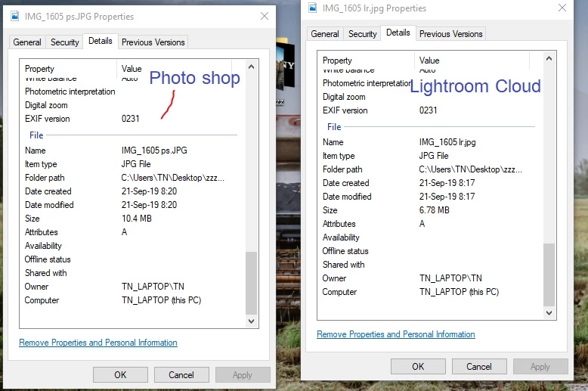
Task: Click Remove Properties link in lr.jpg dialog
Action: [x=396, y=334]
